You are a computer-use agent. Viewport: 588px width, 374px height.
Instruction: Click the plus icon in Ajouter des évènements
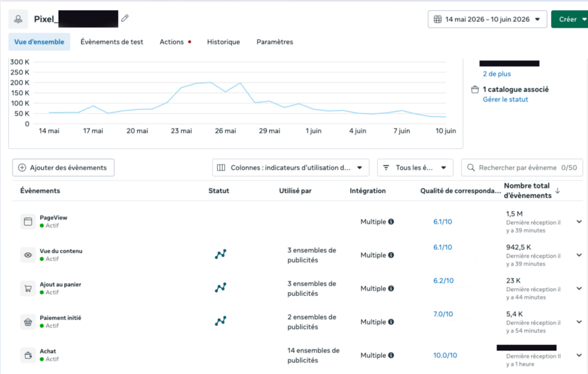click(22, 168)
